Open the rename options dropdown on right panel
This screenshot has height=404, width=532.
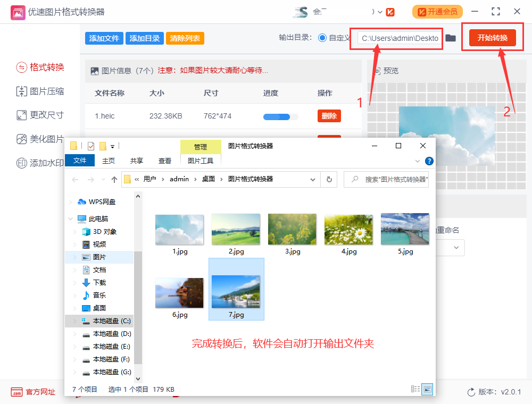[x=456, y=248]
